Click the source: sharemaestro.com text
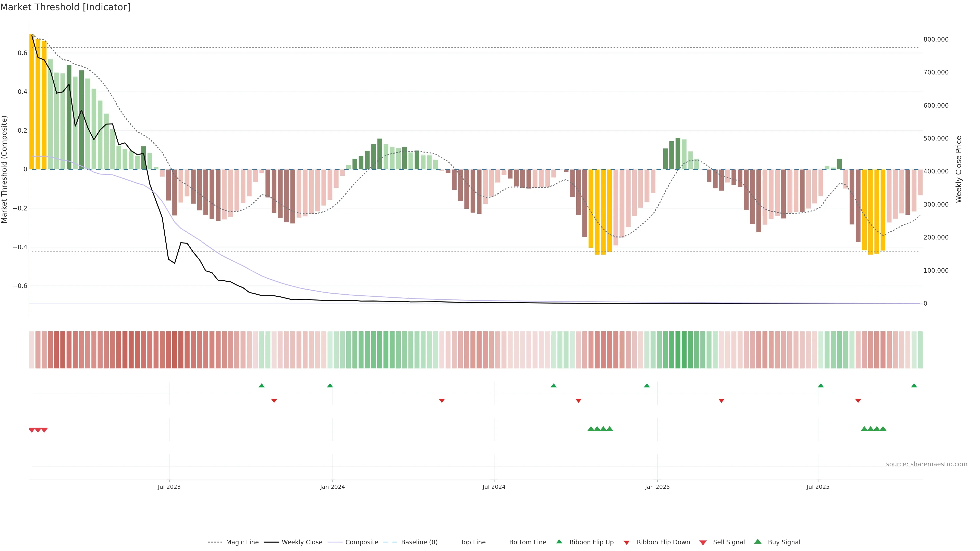 pyautogui.click(x=926, y=464)
